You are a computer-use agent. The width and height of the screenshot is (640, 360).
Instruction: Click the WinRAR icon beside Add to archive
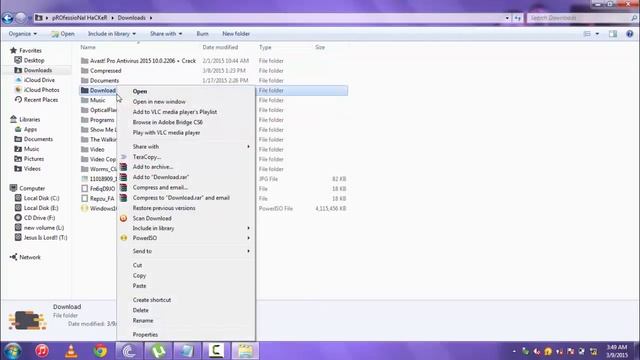point(123,167)
